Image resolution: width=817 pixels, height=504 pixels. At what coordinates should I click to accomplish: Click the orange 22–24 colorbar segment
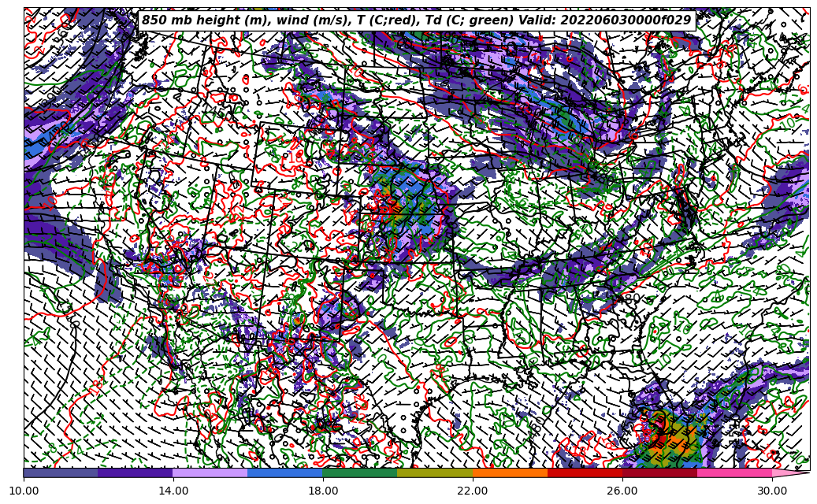pos(510,472)
